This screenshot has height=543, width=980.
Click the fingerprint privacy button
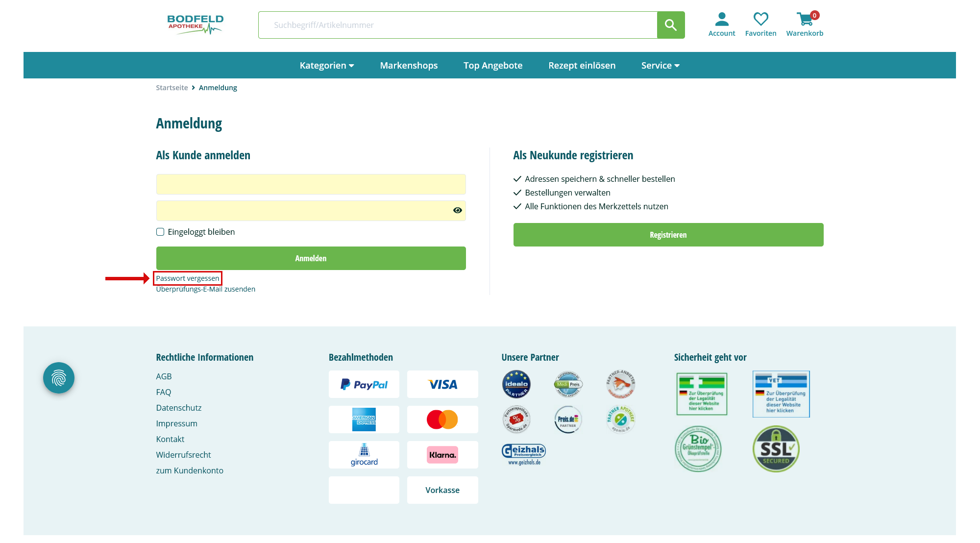click(59, 378)
